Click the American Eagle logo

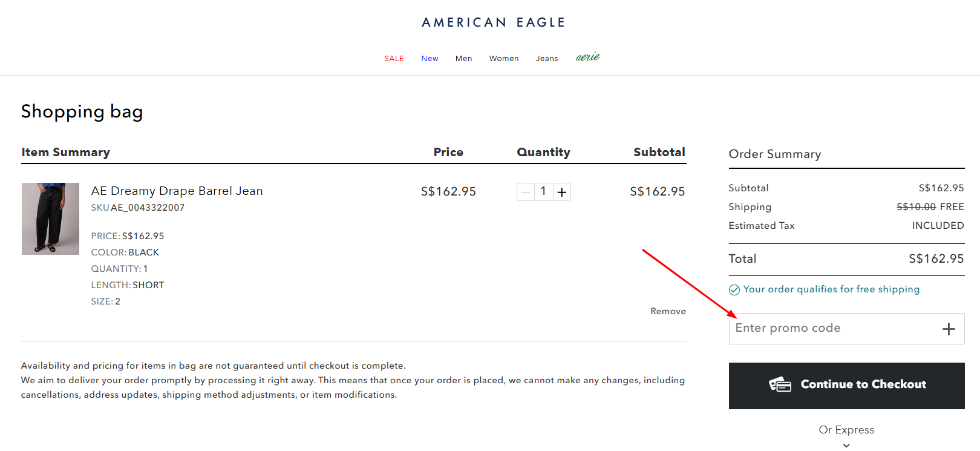pos(493,22)
